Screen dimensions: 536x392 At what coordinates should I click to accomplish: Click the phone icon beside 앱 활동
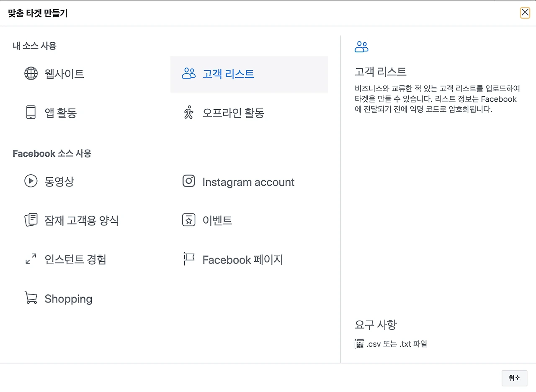pos(31,112)
